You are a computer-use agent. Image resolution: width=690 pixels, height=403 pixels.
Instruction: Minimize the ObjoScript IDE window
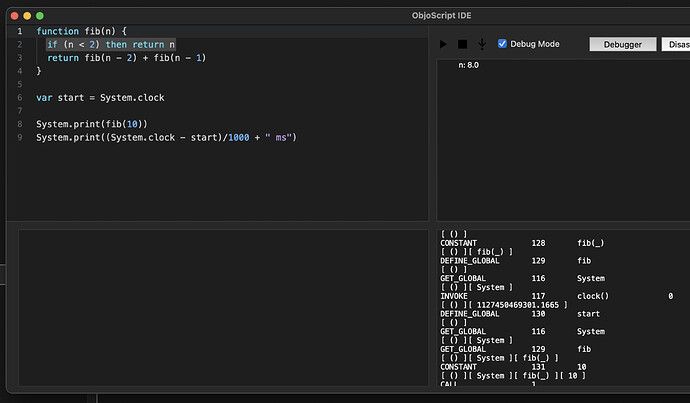(27, 16)
